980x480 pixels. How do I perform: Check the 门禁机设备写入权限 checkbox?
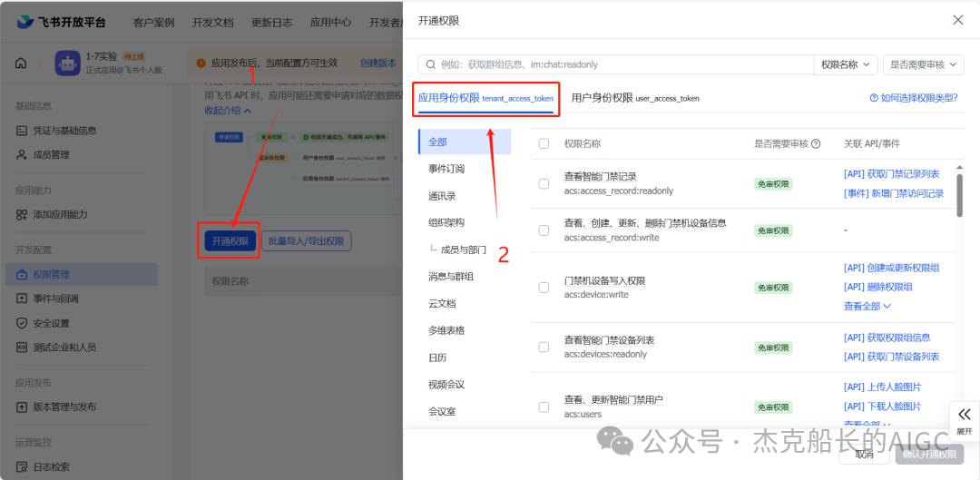click(x=544, y=288)
